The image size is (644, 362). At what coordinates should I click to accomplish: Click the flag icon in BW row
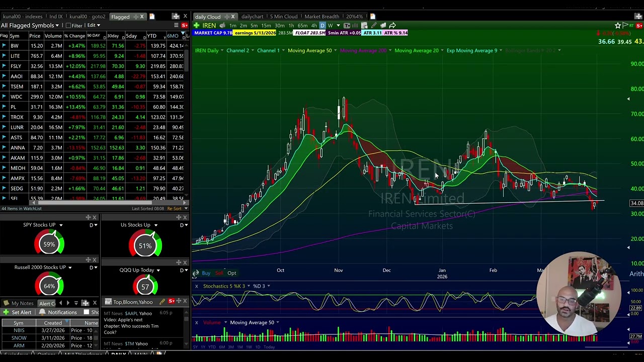pos(4,46)
